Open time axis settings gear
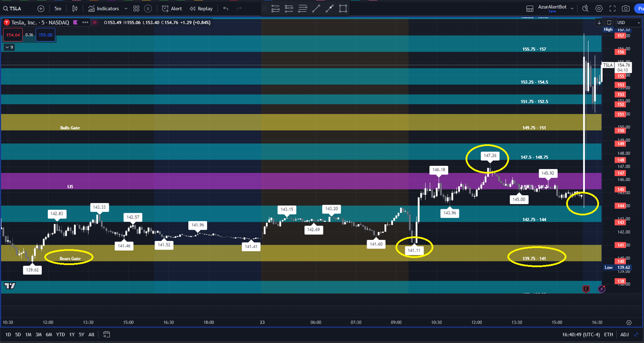The image size is (644, 343). (628, 322)
